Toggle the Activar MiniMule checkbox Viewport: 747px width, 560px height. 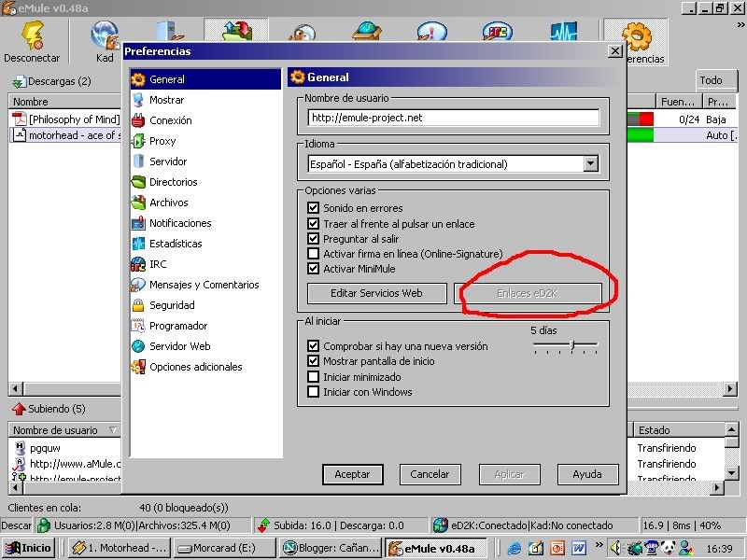coord(313,269)
